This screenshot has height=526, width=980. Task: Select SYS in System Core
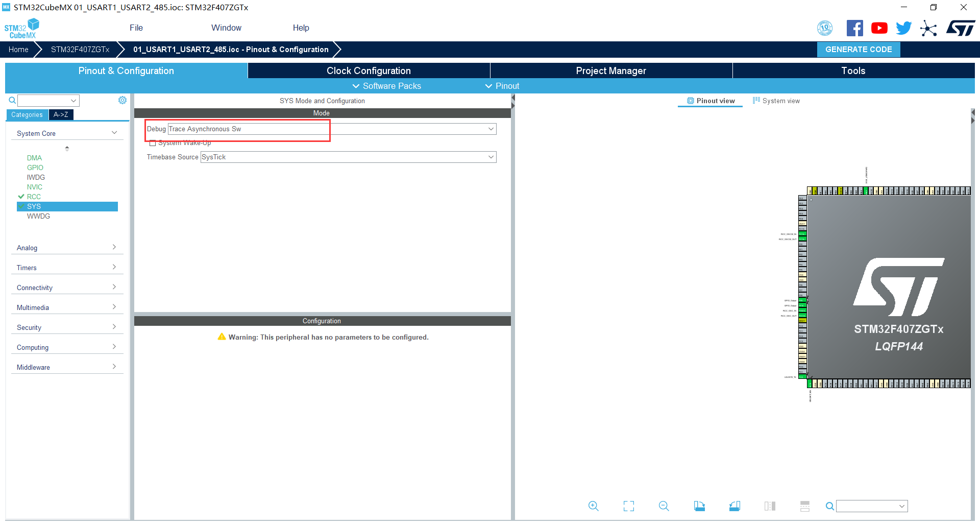[x=67, y=206]
